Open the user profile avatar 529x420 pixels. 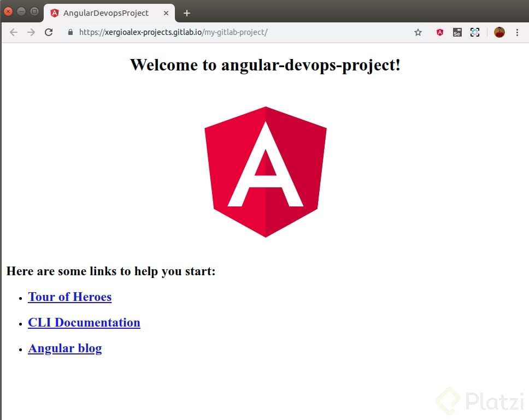pos(499,32)
